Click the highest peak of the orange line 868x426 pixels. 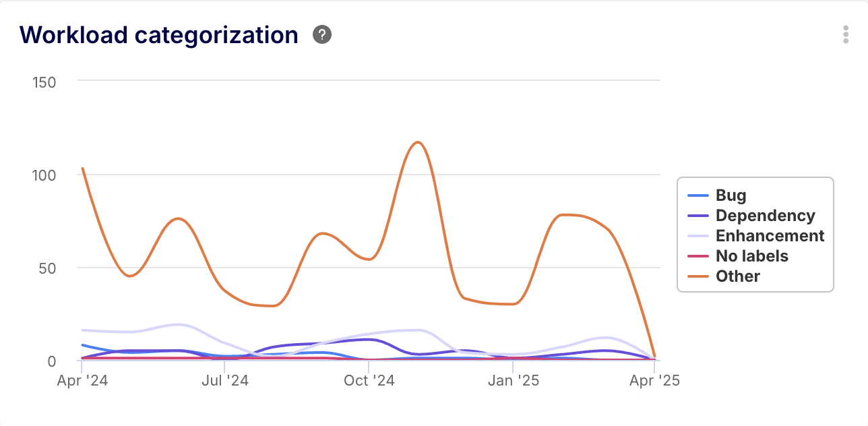[418, 142]
